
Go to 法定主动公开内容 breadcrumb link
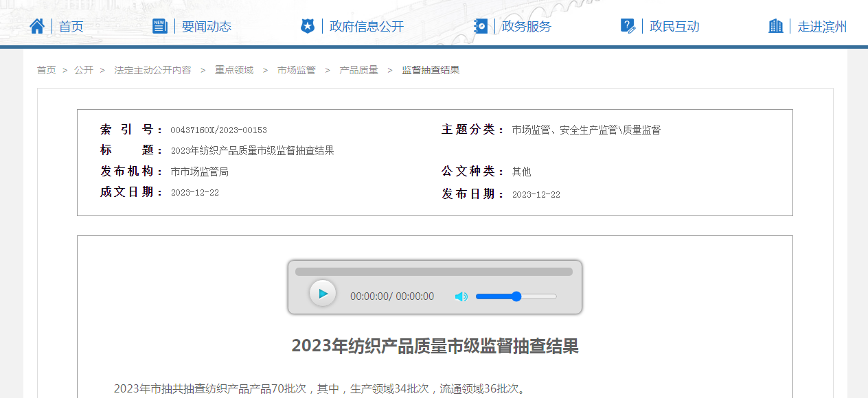[152, 70]
